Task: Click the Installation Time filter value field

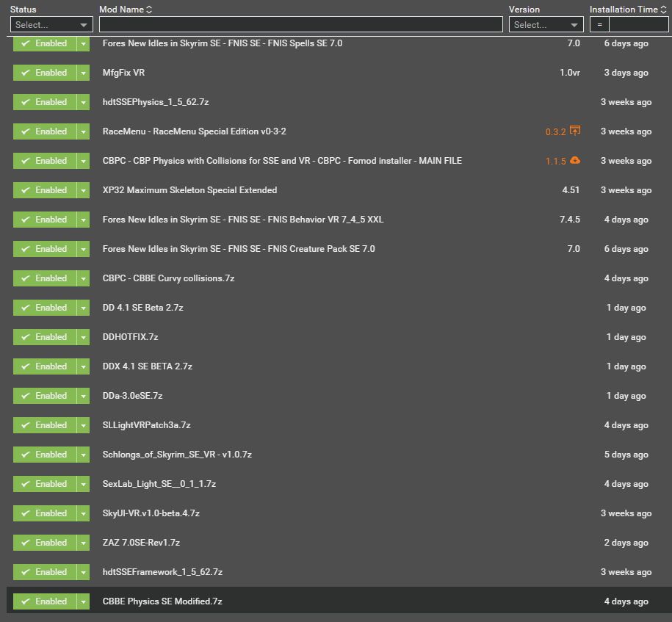Action: [x=638, y=24]
